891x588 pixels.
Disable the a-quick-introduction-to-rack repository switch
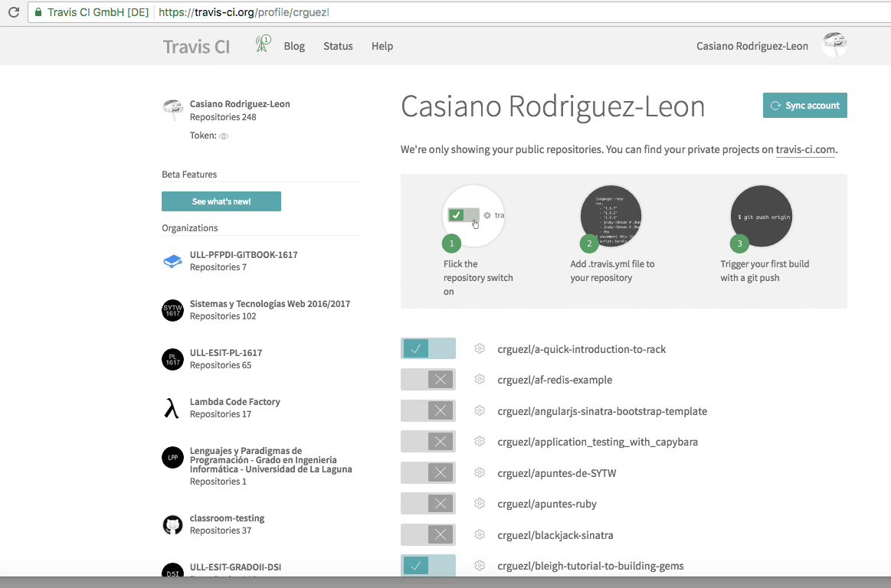(x=427, y=349)
